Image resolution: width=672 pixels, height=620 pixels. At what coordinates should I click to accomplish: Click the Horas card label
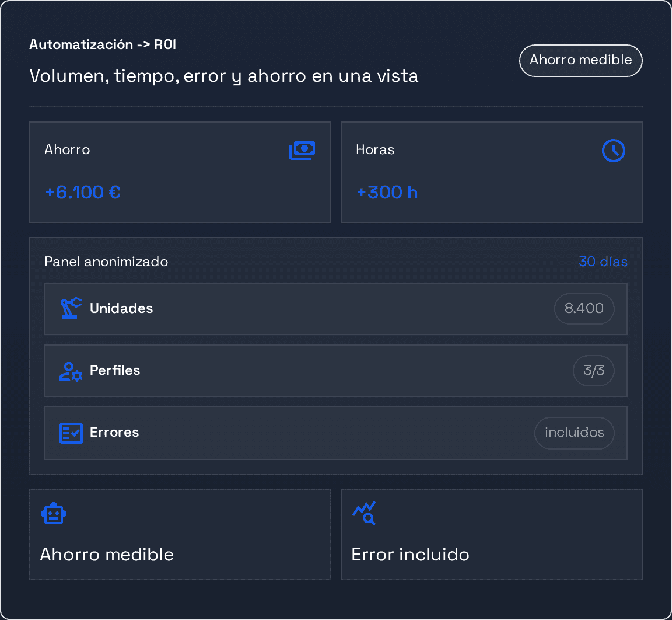[x=375, y=149]
